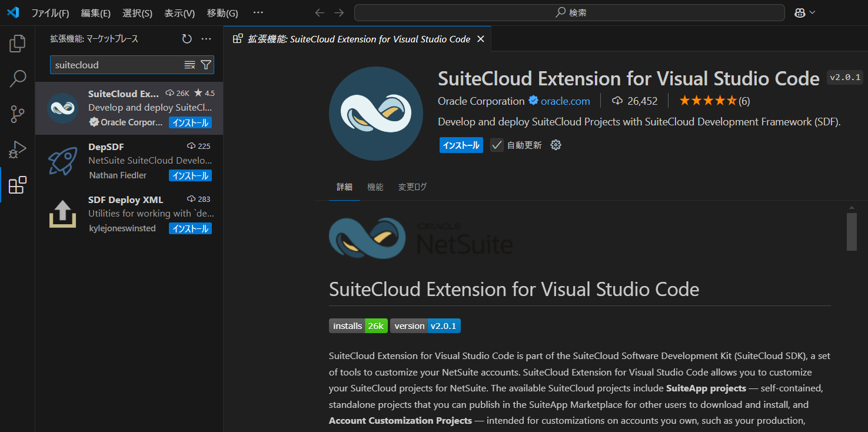Viewport: 868px width, 432px height.
Task: Select the SDF Deploy XML extension title
Action: (x=125, y=200)
